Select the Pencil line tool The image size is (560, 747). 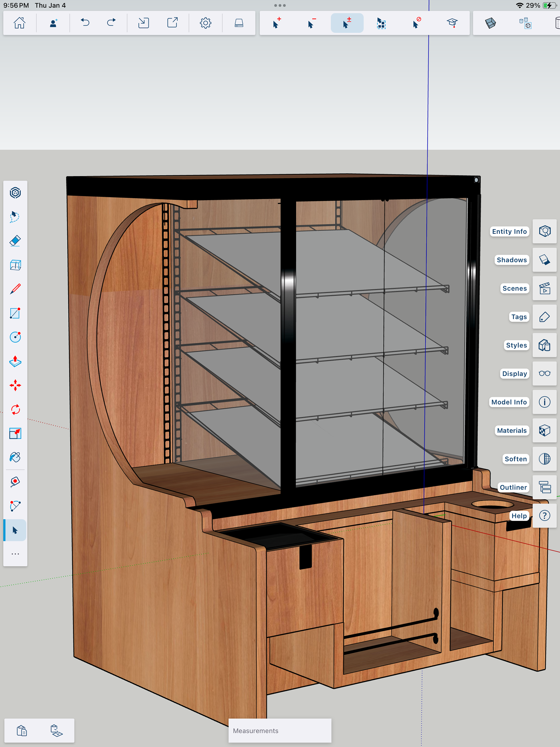[x=15, y=289]
